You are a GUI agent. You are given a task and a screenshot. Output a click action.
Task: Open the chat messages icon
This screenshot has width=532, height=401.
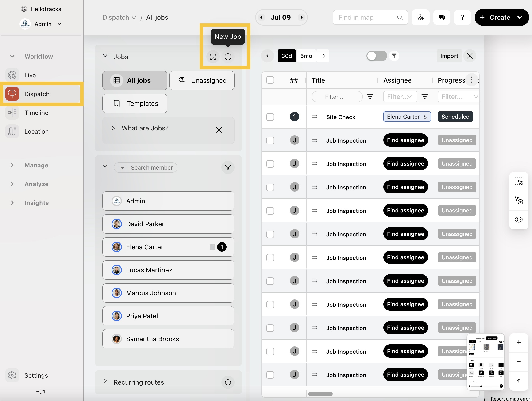pos(442,17)
